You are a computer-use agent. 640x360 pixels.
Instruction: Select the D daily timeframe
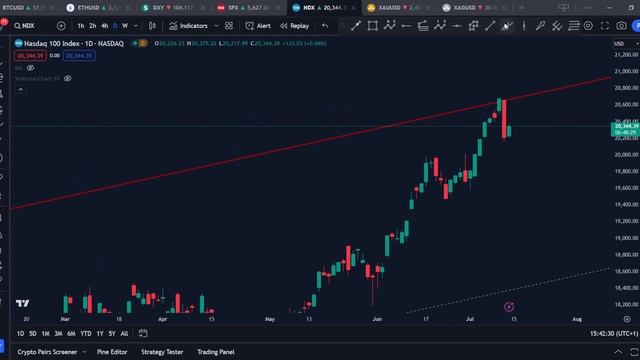pos(115,26)
